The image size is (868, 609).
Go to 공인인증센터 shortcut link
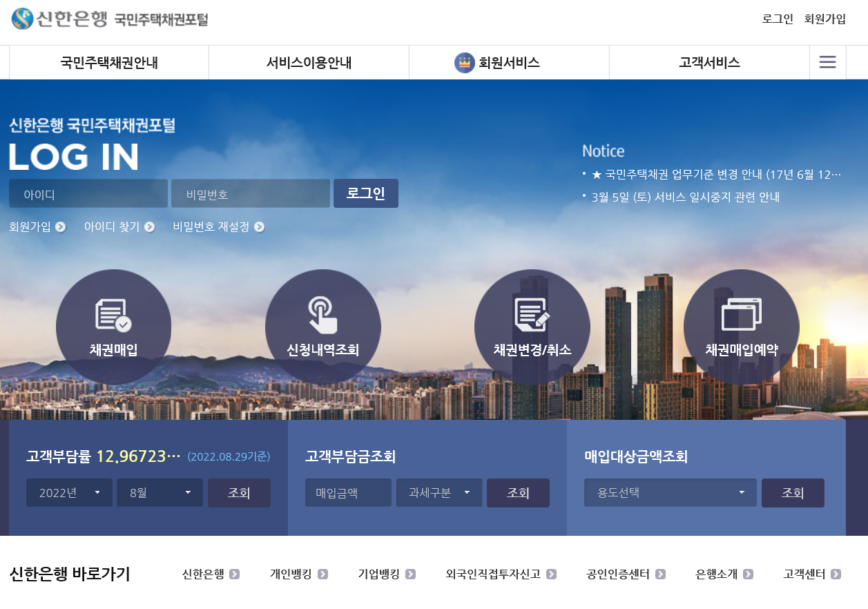point(618,574)
